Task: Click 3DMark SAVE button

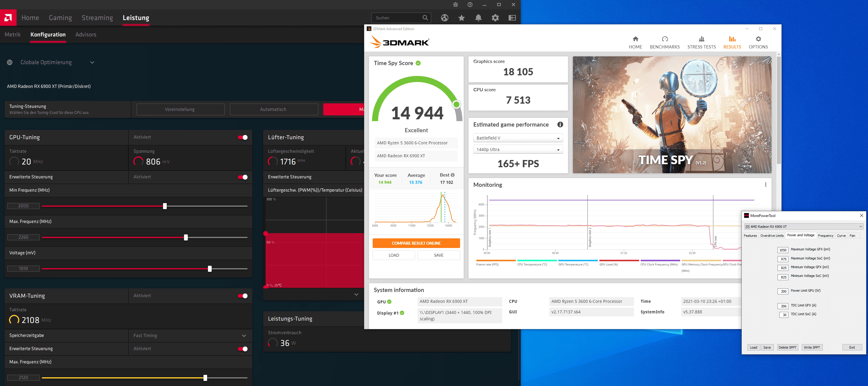Action: pos(438,255)
